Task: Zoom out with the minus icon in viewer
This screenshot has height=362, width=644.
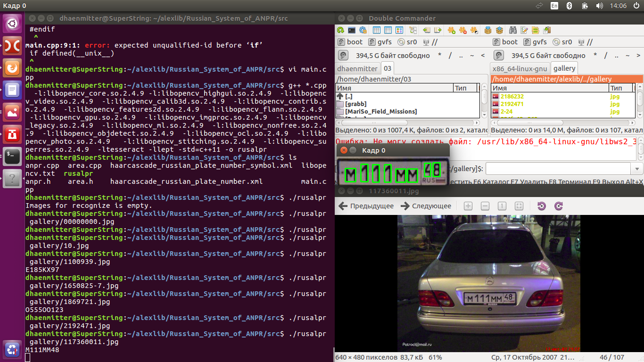Action: 485,206
